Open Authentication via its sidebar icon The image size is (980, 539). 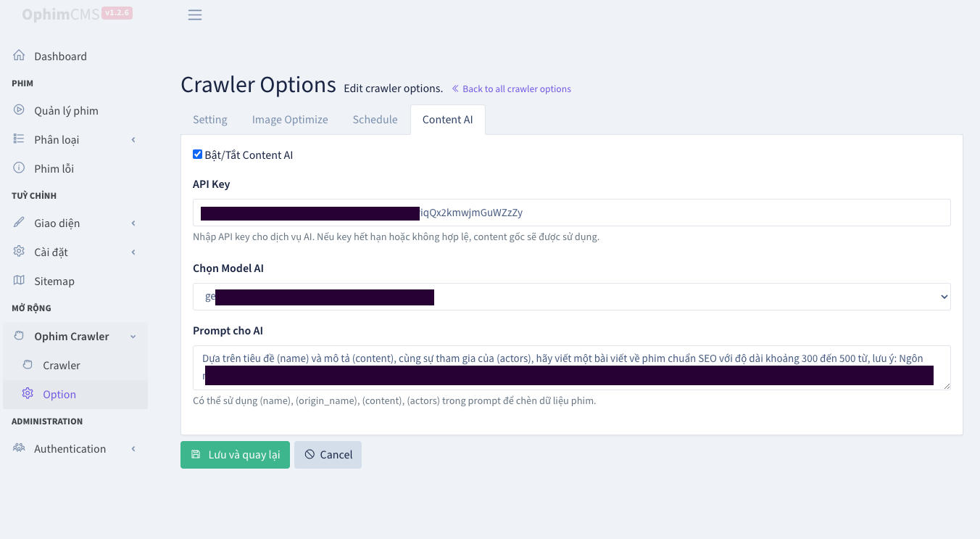pos(19,448)
